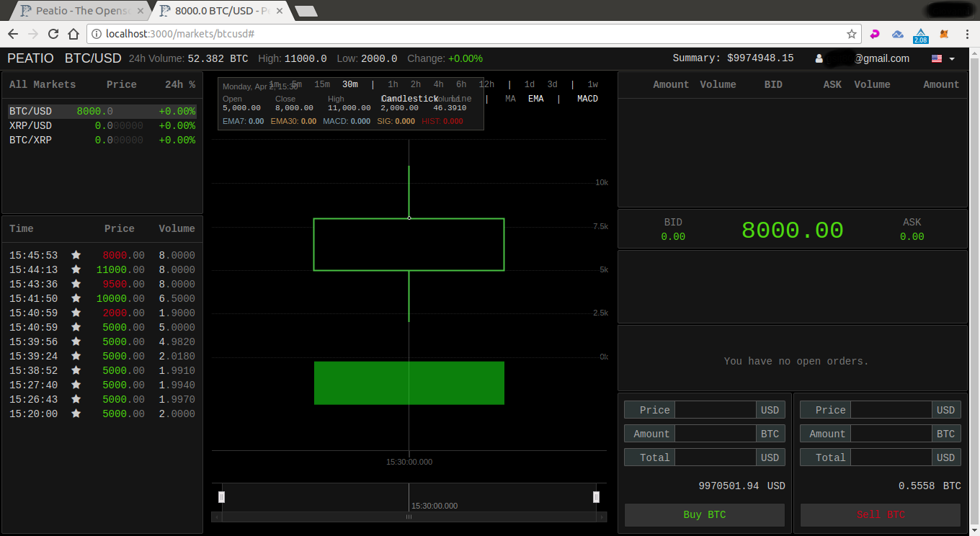980x536 pixels.
Task: Click the Sell BTC button
Action: pos(881,515)
